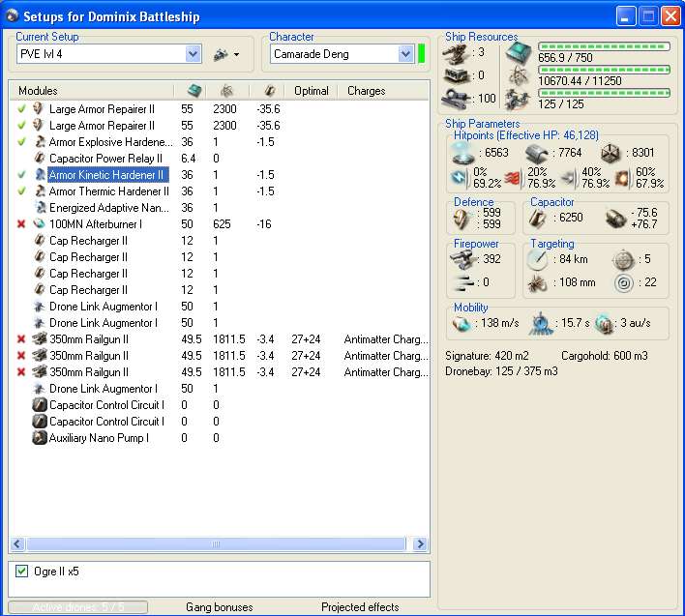The image size is (685, 616).
Task: Click the second Large Armor Repairer II icon
Action: [x=39, y=126]
